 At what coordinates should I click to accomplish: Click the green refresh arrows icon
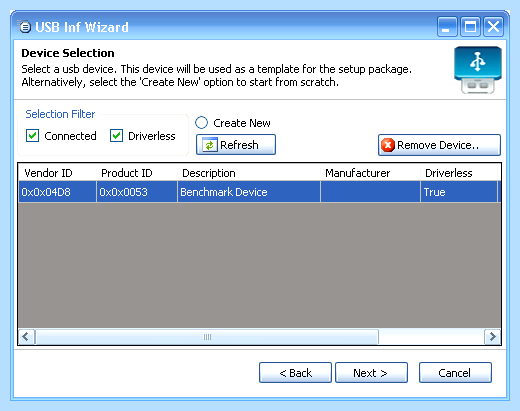(209, 145)
